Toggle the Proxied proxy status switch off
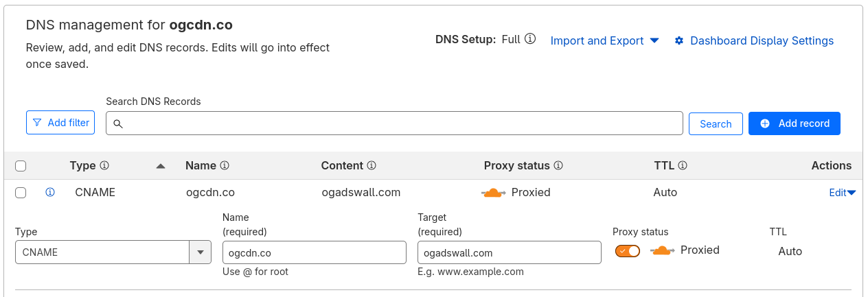The height and width of the screenshot is (297, 868). tap(628, 251)
